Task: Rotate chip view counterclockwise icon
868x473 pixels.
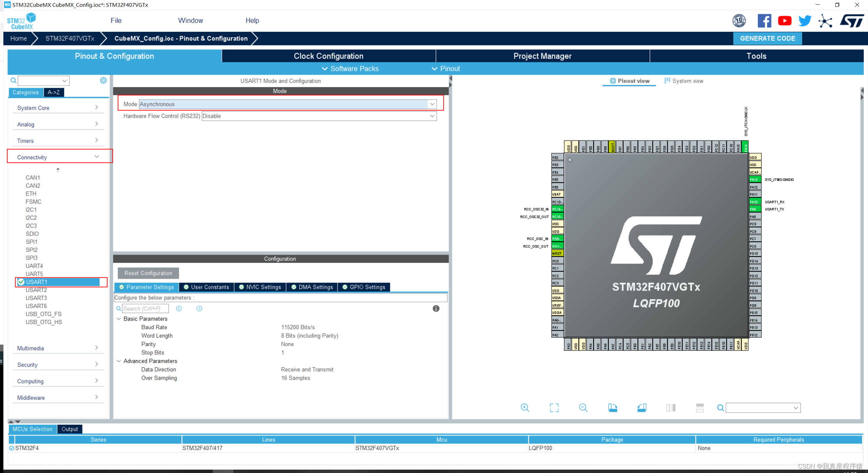Action: coord(642,408)
